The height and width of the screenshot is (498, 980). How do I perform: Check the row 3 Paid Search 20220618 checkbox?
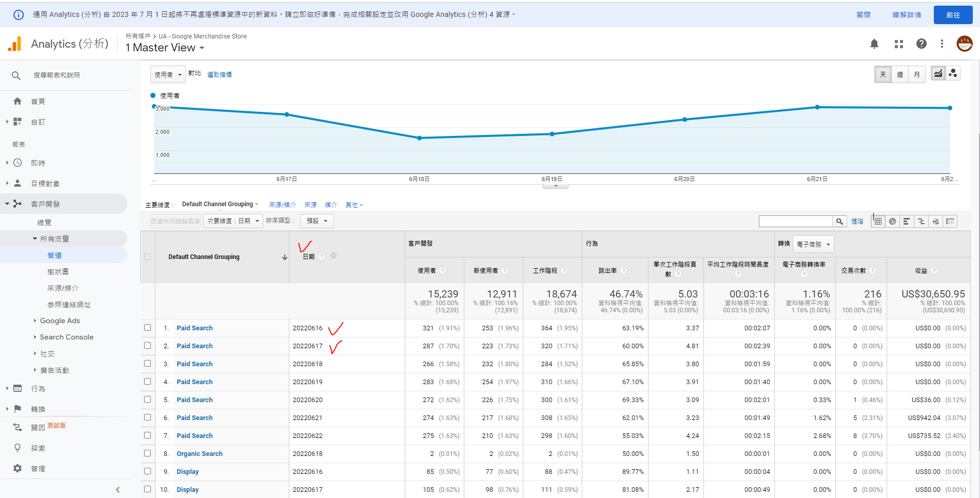pos(148,364)
